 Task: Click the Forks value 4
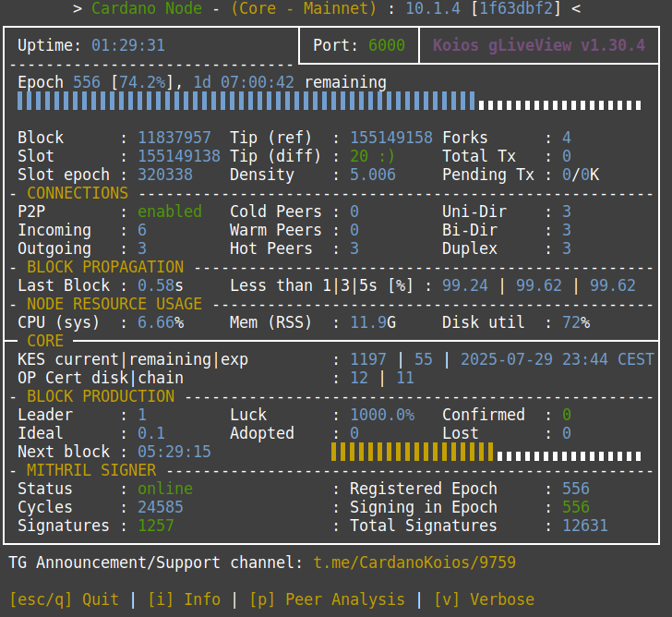(x=567, y=138)
